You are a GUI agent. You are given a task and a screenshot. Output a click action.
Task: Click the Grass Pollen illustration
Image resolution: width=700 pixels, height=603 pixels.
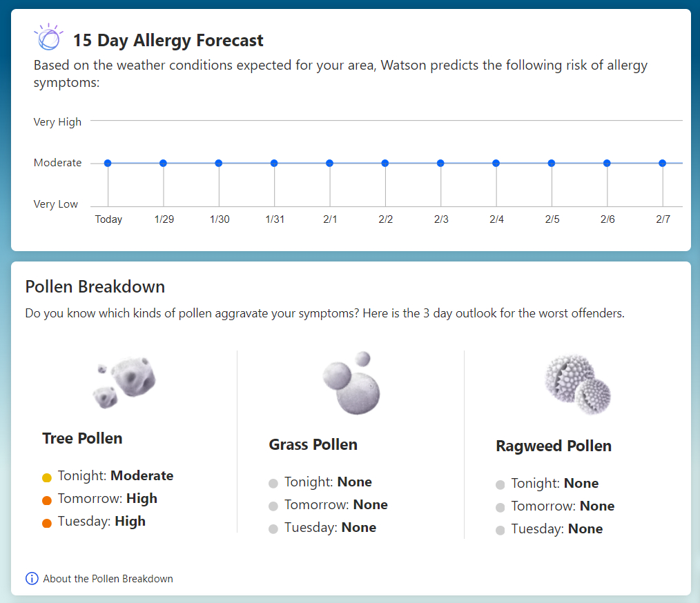(352, 385)
